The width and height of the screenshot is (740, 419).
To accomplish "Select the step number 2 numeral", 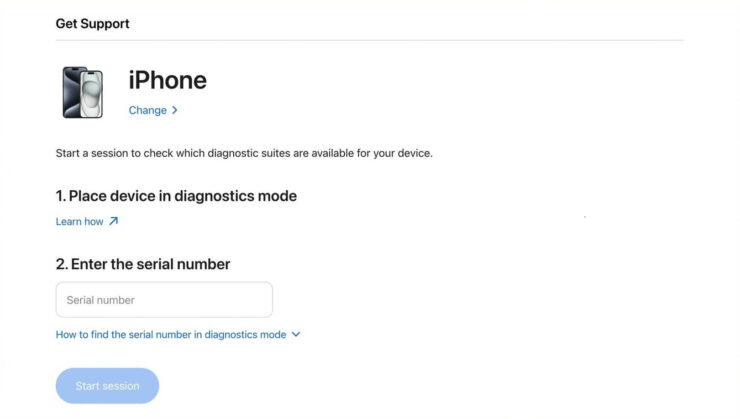I will [x=61, y=264].
